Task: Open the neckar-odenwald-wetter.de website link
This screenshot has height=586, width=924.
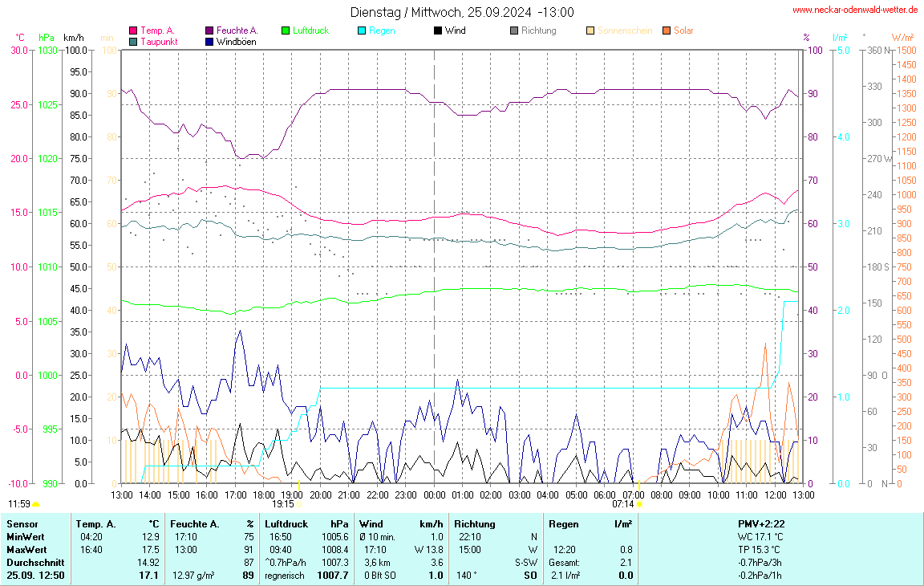Action: pos(854,10)
